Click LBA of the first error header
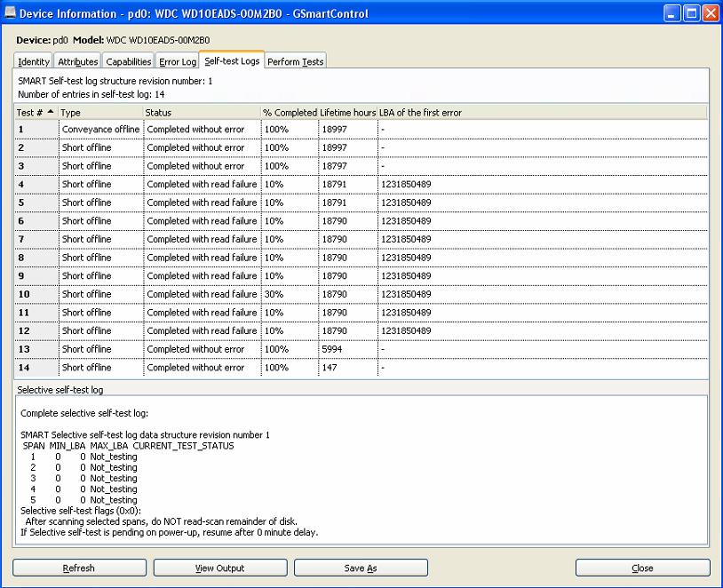The height and width of the screenshot is (588, 723). [542, 113]
